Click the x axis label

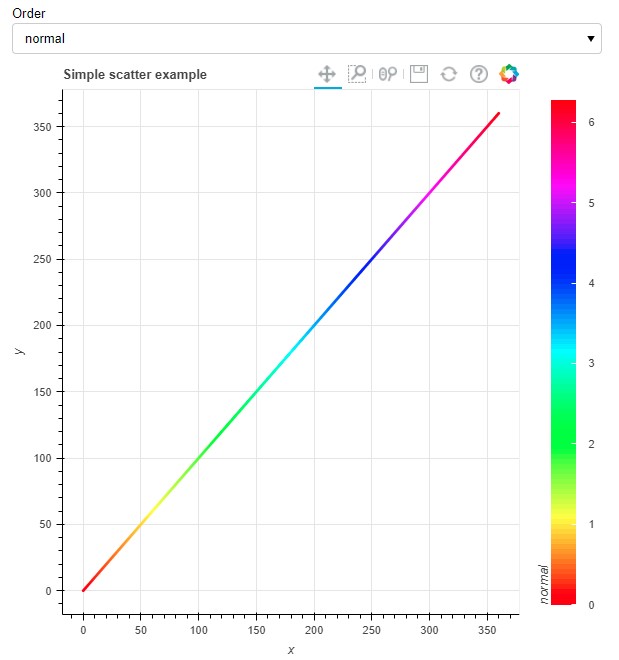291,650
